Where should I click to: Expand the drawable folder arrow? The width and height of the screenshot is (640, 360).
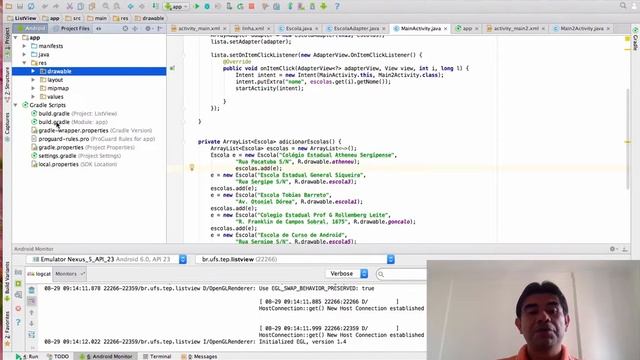point(33,71)
